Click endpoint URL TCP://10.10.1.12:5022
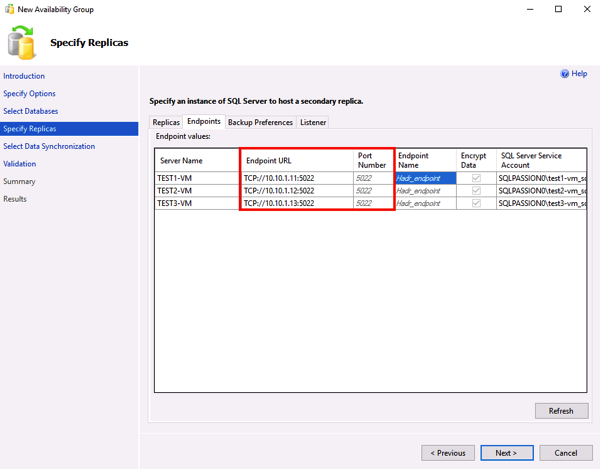 click(297, 191)
